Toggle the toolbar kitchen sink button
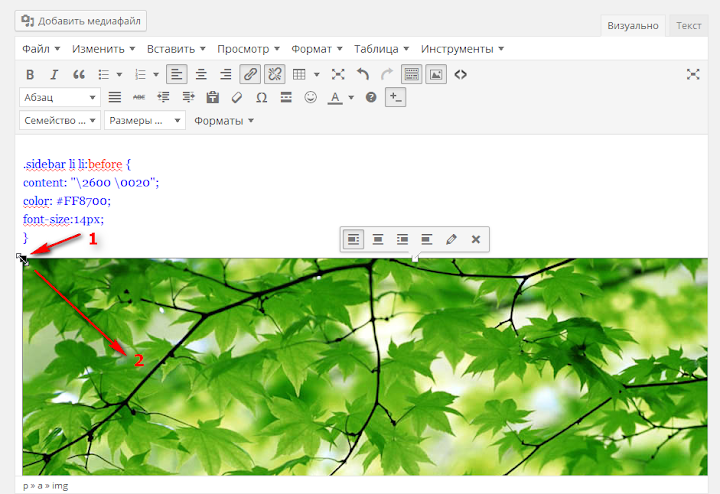The width and height of the screenshot is (720, 494). pyautogui.click(x=411, y=74)
